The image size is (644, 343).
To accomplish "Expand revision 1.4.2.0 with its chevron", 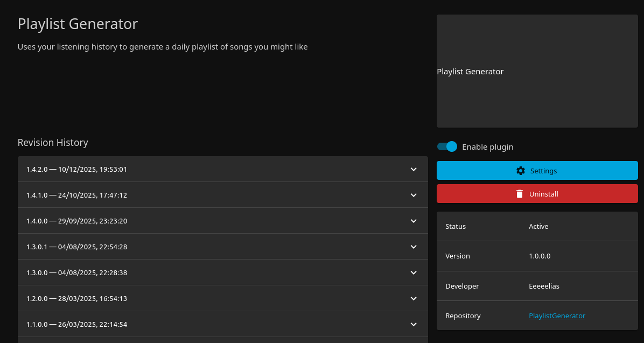I will pos(414,169).
